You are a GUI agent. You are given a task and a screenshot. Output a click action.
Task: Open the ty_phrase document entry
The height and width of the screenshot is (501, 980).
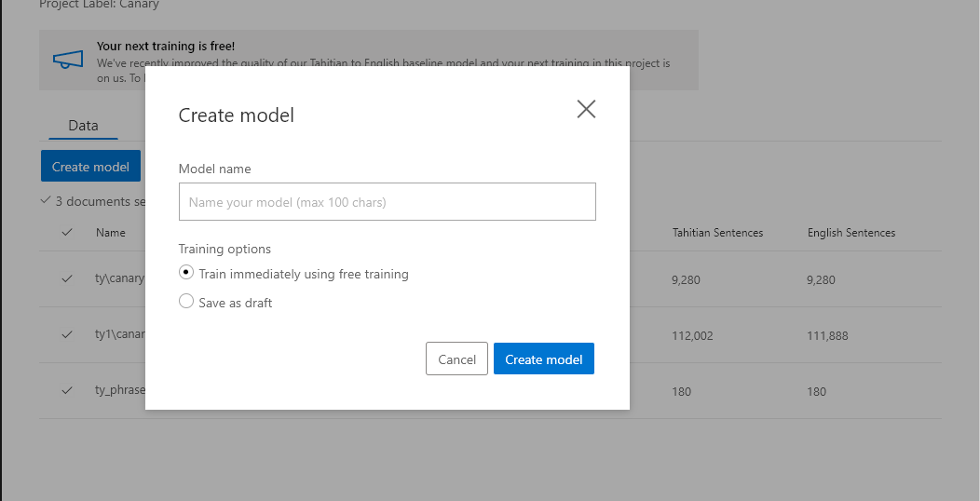(120, 391)
